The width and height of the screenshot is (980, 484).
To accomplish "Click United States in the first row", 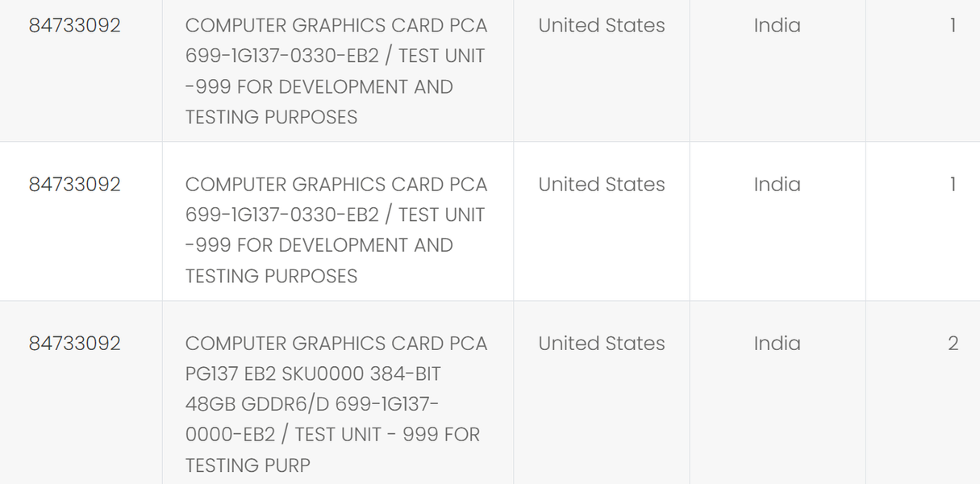I will pos(602,26).
